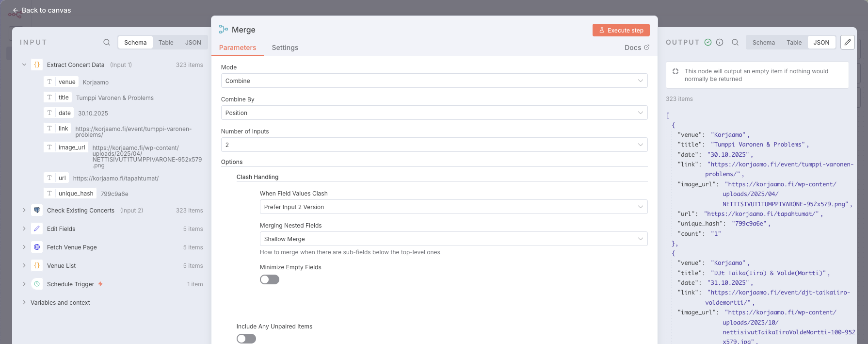Select input Schema view tab
The image size is (868, 344).
135,42
